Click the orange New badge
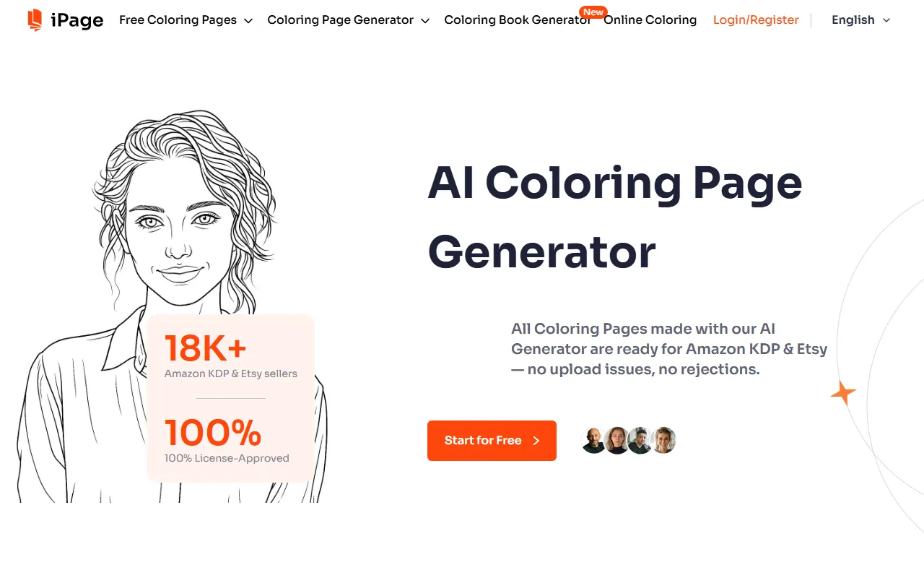Image resolution: width=924 pixels, height=578 pixels. [593, 12]
